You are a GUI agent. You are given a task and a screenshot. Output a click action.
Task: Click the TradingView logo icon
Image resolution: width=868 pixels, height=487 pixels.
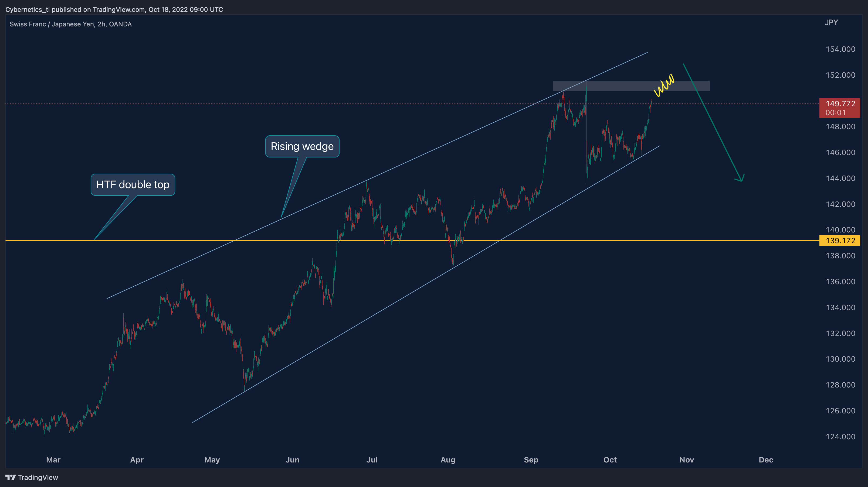(11, 477)
